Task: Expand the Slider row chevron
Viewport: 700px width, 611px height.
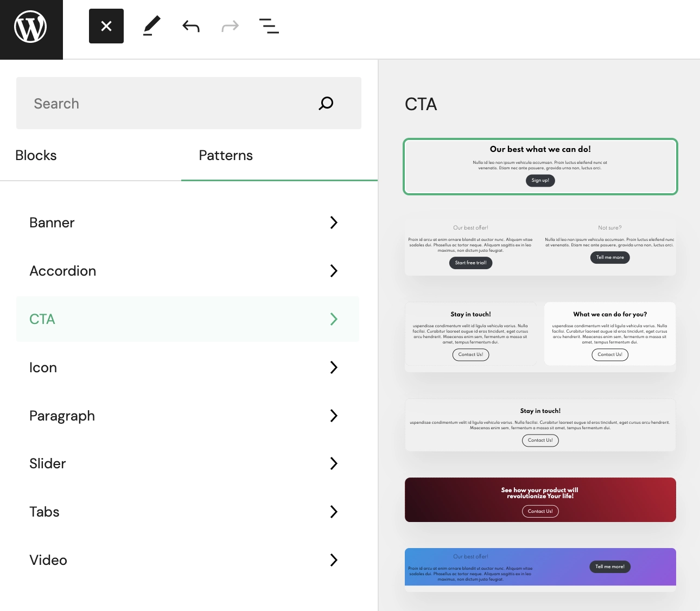Action: (x=334, y=463)
